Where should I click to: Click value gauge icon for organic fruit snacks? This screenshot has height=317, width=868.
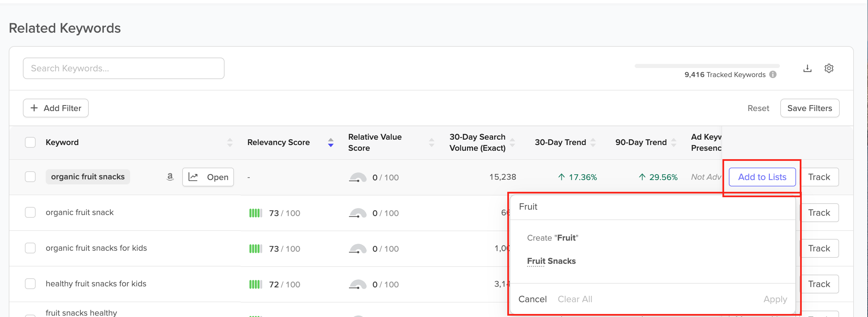[x=357, y=177]
